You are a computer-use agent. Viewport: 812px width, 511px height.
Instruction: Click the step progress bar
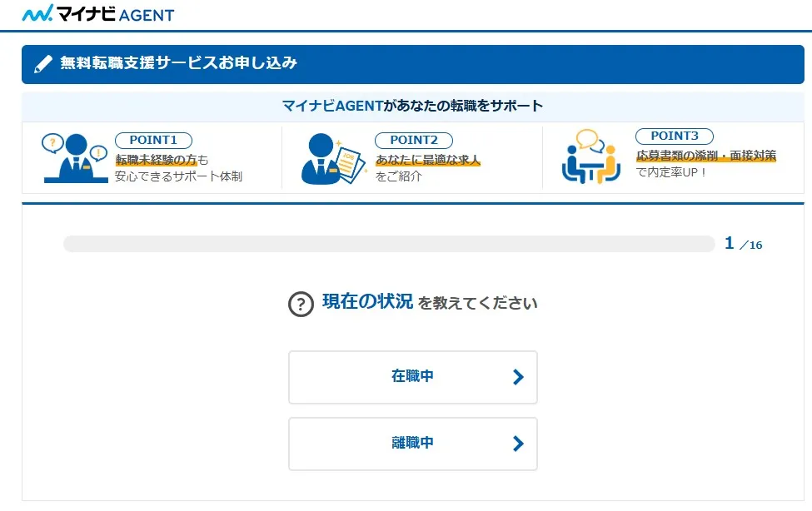click(x=389, y=244)
